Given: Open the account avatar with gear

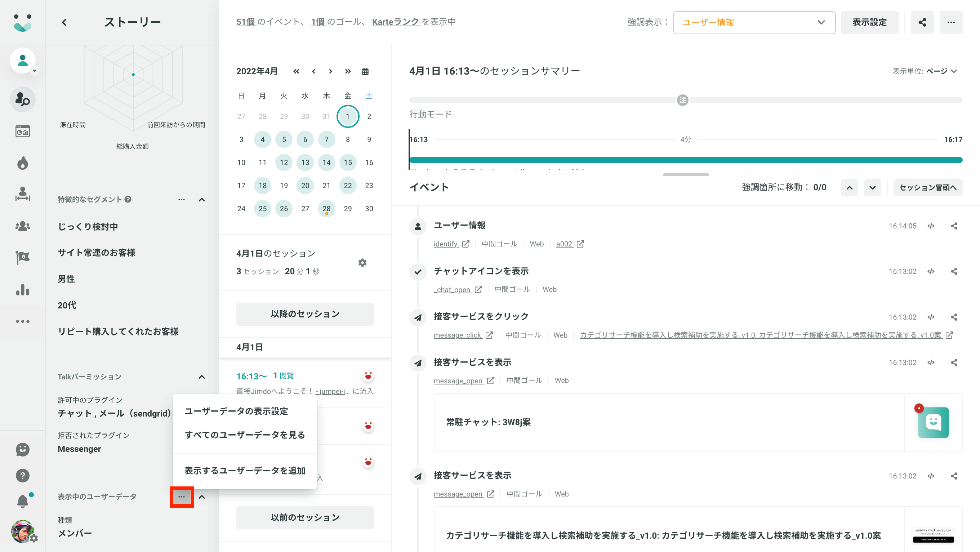Looking at the screenshot, I should [x=23, y=531].
